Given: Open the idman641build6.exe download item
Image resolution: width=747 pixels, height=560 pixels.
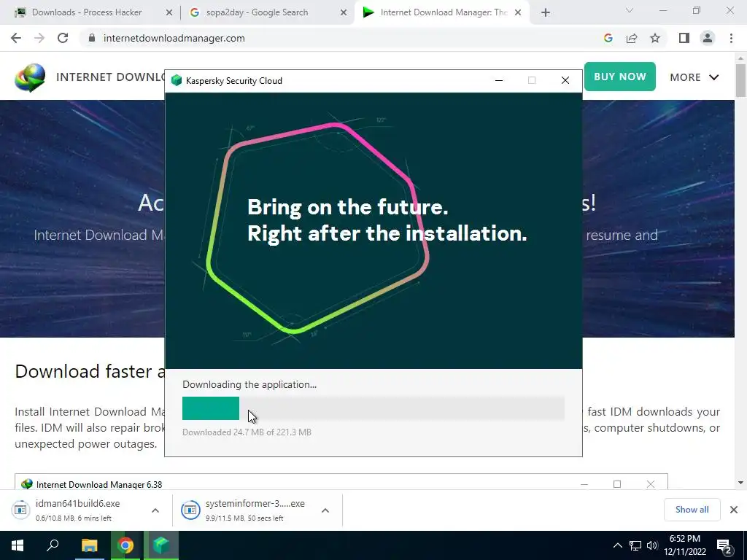Looking at the screenshot, I should [x=76, y=510].
